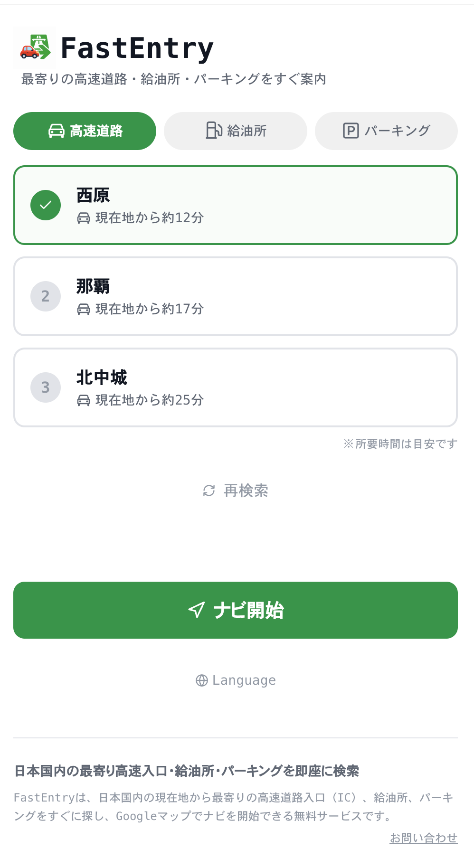Click the green checkmark for 西原
The height and width of the screenshot is (868, 474).
tap(46, 205)
